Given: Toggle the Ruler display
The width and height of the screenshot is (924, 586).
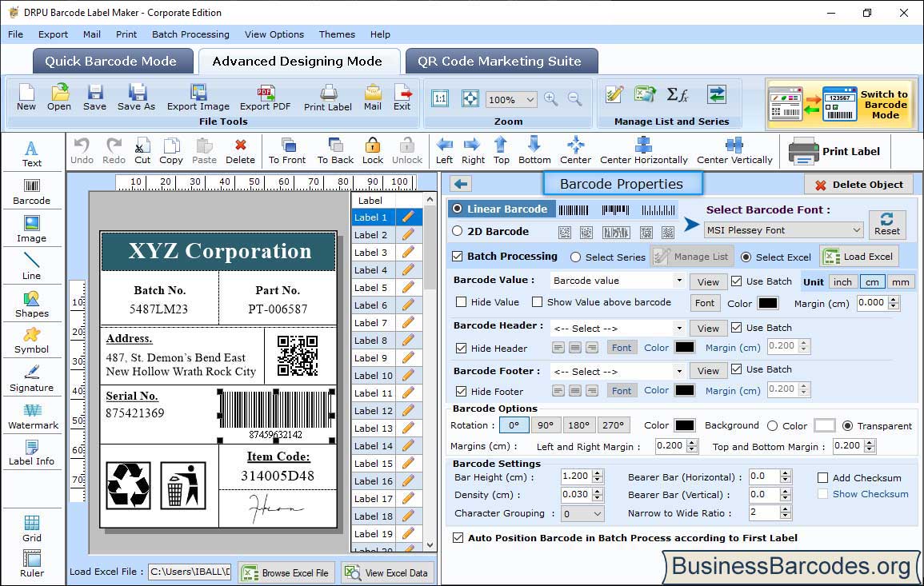Looking at the screenshot, I should click(32, 564).
